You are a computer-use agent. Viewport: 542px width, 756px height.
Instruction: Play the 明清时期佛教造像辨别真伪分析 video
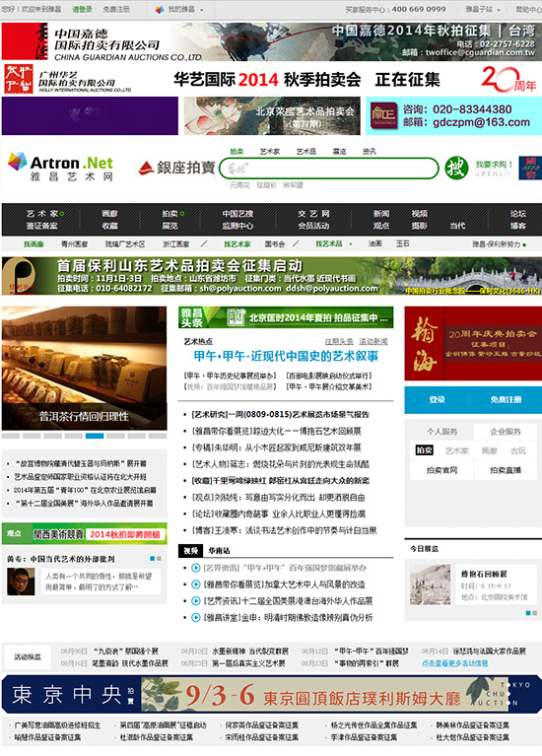pyautogui.click(x=196, y=617)
